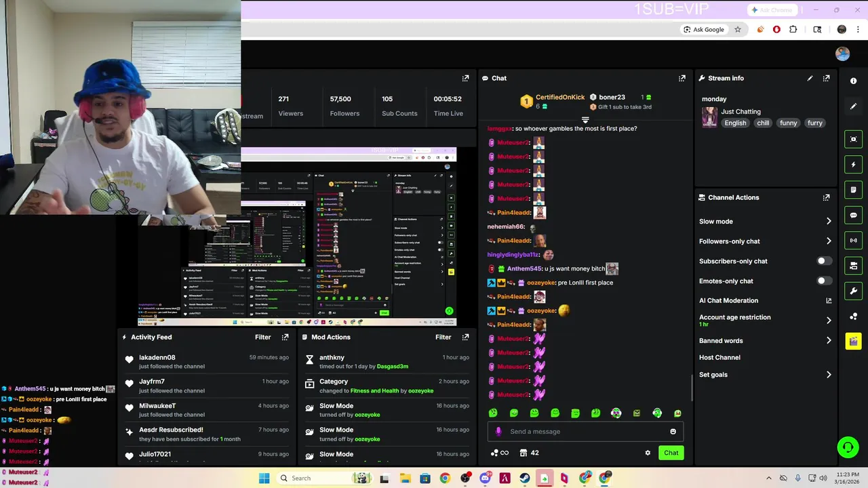Image resolution: width=868 pixels, height=488 pixels.
Task: Click the broadcast signal sidebar icon
Action: point(853,240)
